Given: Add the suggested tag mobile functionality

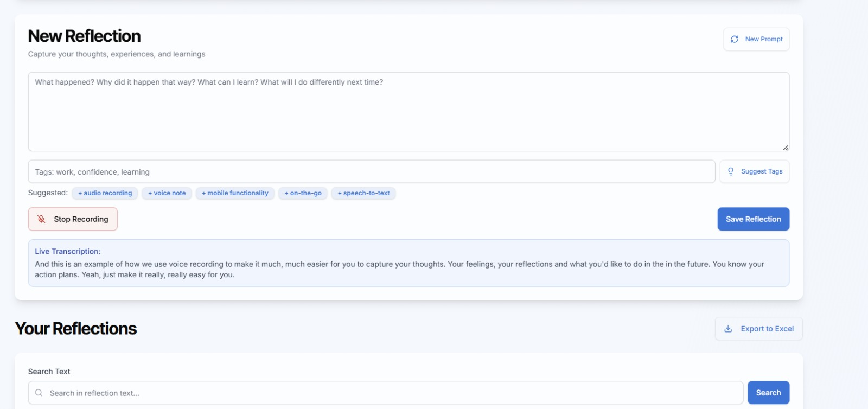Looking at the screenshot, I should 235,193.
